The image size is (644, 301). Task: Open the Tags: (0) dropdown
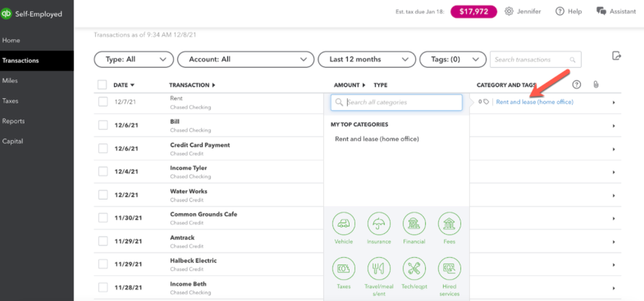tap(453, 59)
